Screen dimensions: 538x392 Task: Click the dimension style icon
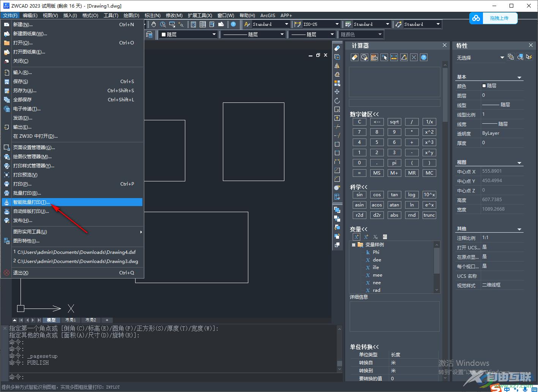(x=298, y=24)
